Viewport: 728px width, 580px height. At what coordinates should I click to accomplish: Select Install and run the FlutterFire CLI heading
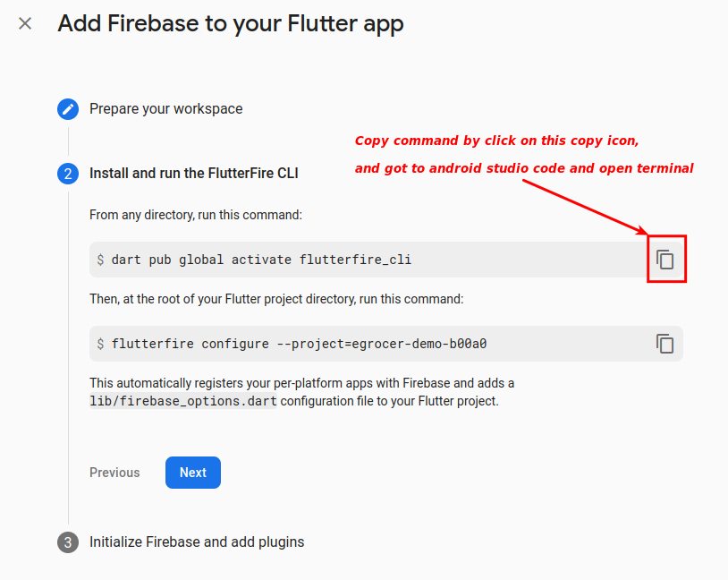click(193, 174)
